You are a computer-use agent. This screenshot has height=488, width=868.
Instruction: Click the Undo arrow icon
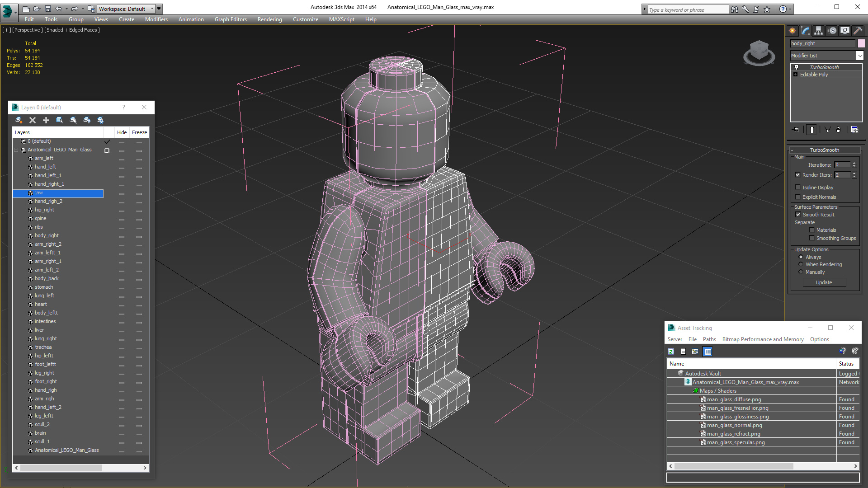(58, 9)
